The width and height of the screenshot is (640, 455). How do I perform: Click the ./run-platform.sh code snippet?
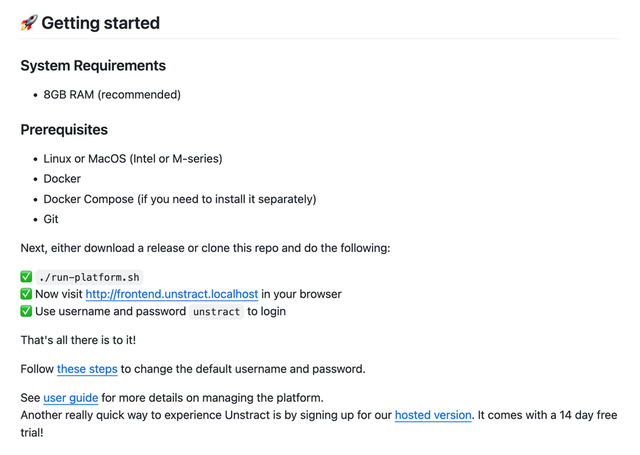[90, 277]
